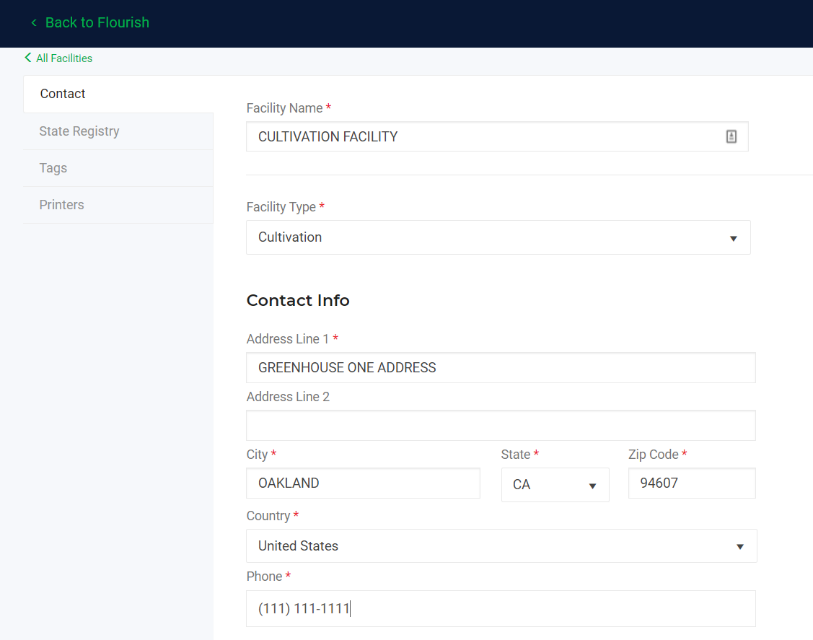Click the Facility Type dropdown arrow
Screen dimensions: 813x640
[x=733, y=239]
